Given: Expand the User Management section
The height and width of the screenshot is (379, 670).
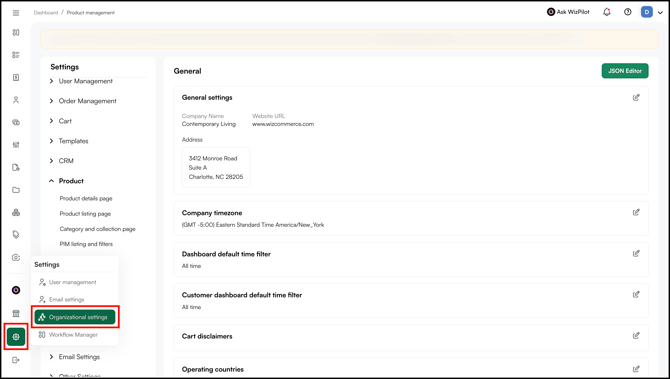Looking at the screenshot, I should pos(81,81).
